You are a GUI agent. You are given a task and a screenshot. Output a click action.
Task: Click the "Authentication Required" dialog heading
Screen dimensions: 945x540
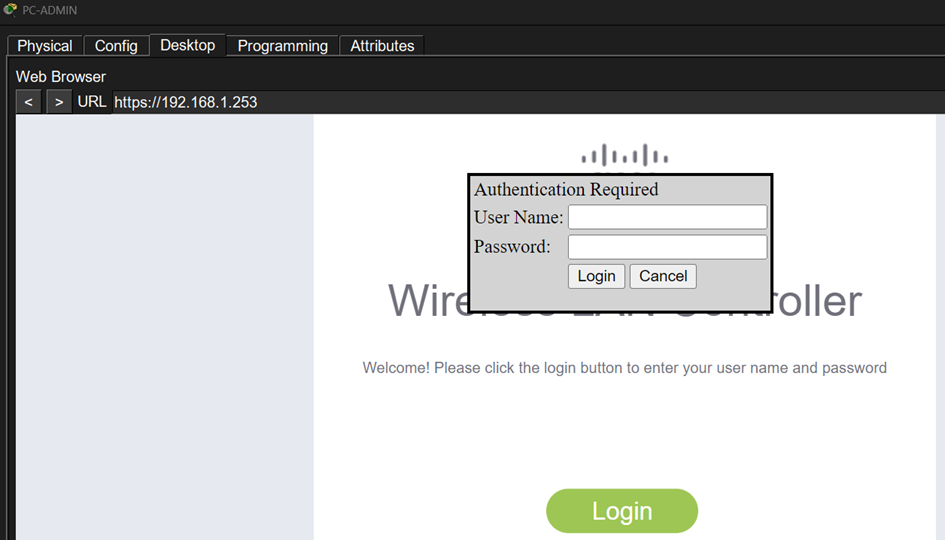pos(566,189)
